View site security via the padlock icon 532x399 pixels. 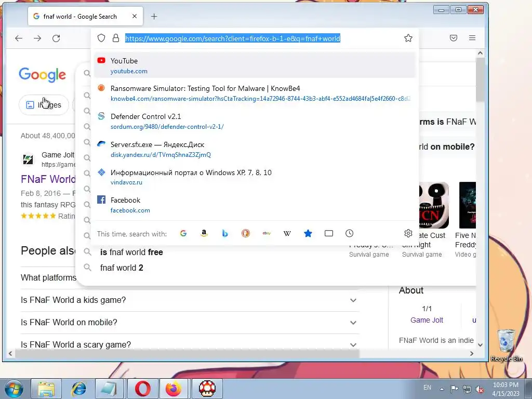[116, 38]
